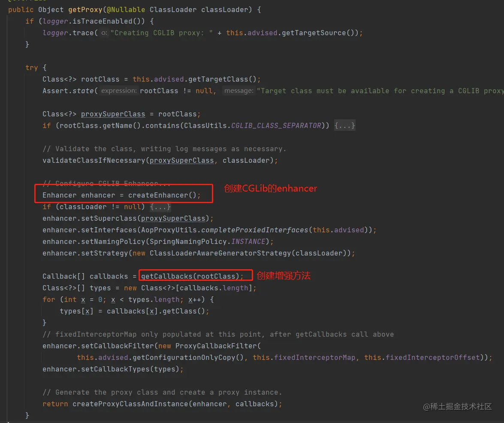Click the "Validate the class" comment
The height and width of the screenshot is (423, 504).
(164, 149)
